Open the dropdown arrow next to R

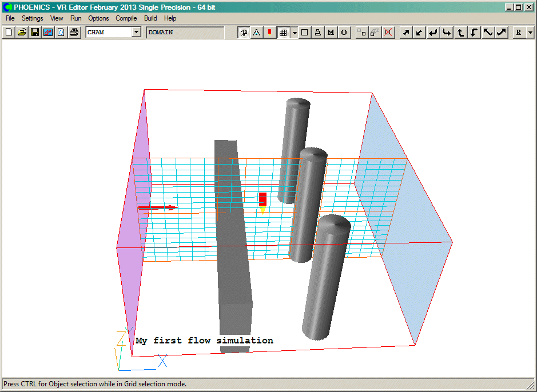(x=530, y=33)
